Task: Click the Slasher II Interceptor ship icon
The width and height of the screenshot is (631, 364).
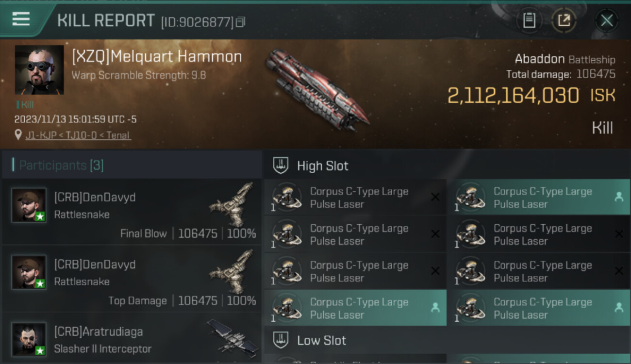Action: pyautogui.click(x=232, y=336)
